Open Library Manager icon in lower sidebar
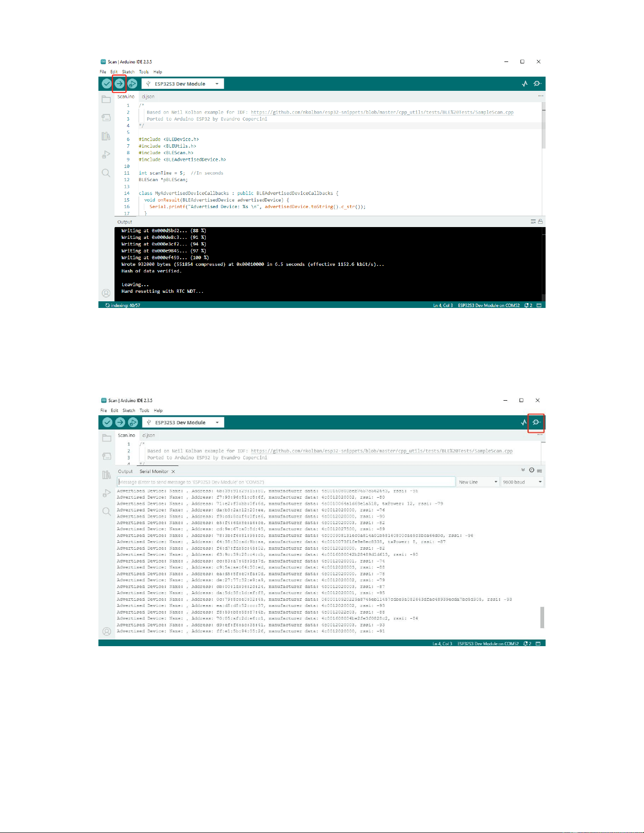This screenshot has height=833, width=644. tap(106, 475)
